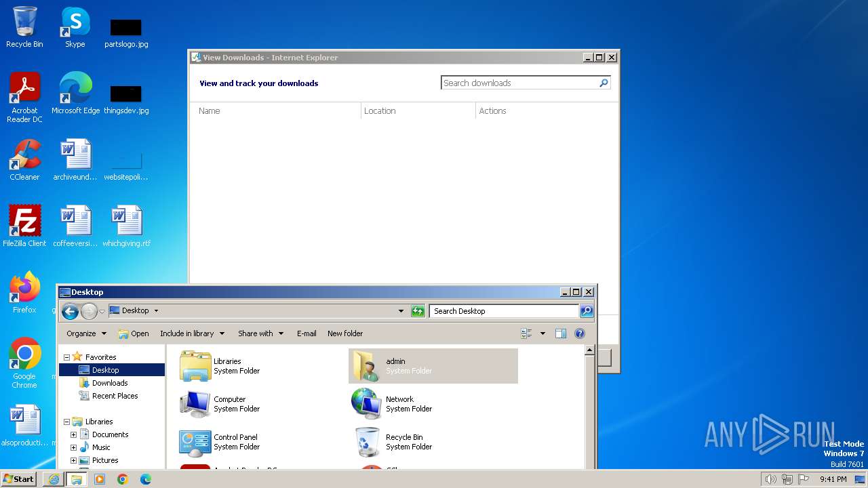Image resolution: width=868 pixels, height=488 pixels.
Task: Expand Music library node
Action: click(x=74, y=447)
